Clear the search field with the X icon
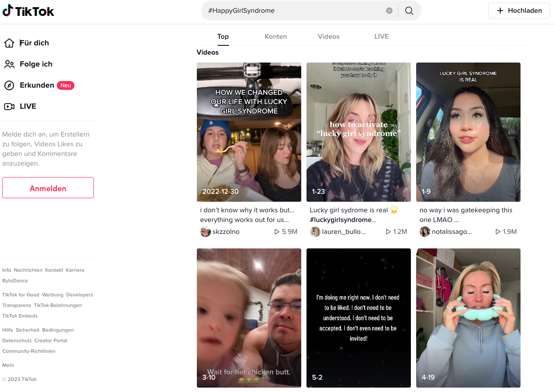Viewport: 554px width, 392px height. coord(389,11)
